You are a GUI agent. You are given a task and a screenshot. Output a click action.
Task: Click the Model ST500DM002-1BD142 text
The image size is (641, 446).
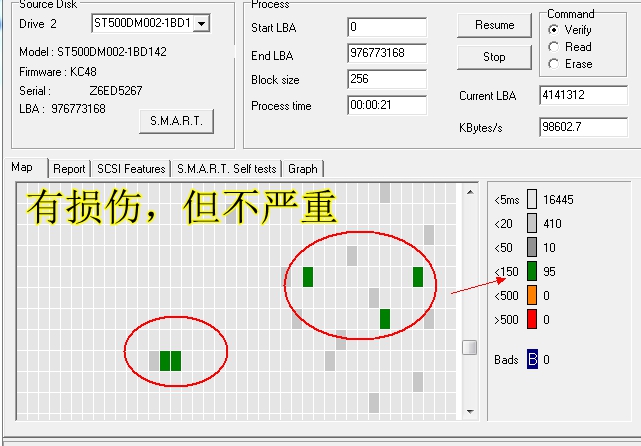click(93, 52)
